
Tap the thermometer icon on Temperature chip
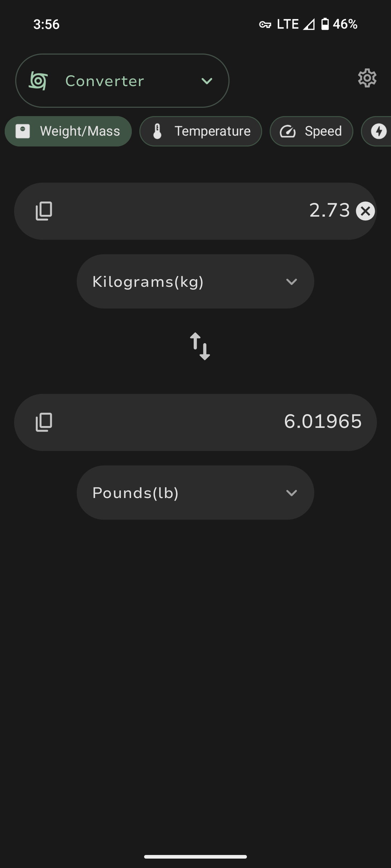157,131
